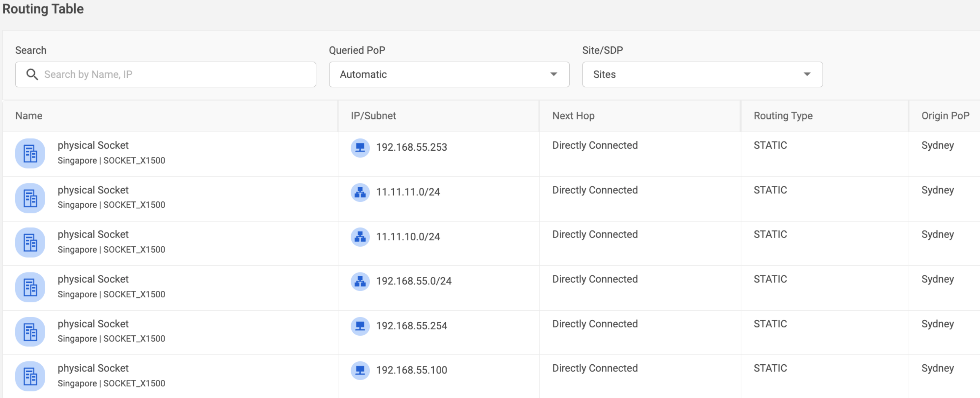Viewport: 980px width, 398px height.
Task: Click Sydney in 192.168.55.254 row
Action: coord(937,324)
